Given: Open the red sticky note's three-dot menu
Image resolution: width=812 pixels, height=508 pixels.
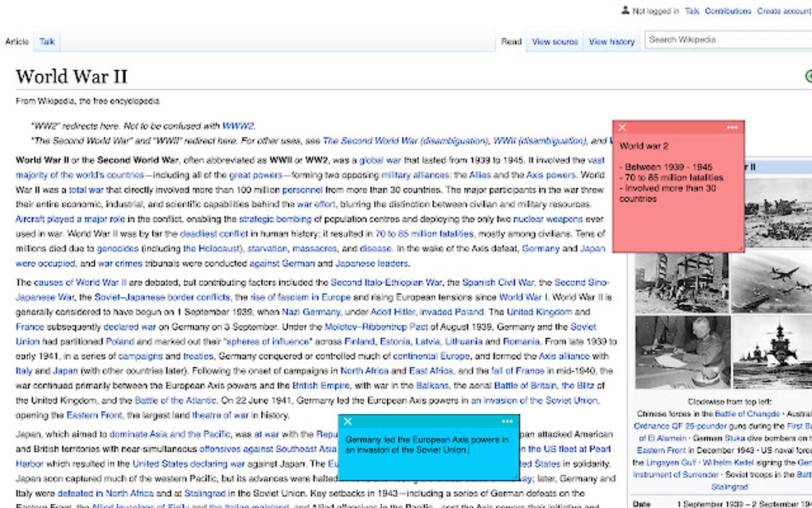Looking at the screenshot, I should [732, 127].
